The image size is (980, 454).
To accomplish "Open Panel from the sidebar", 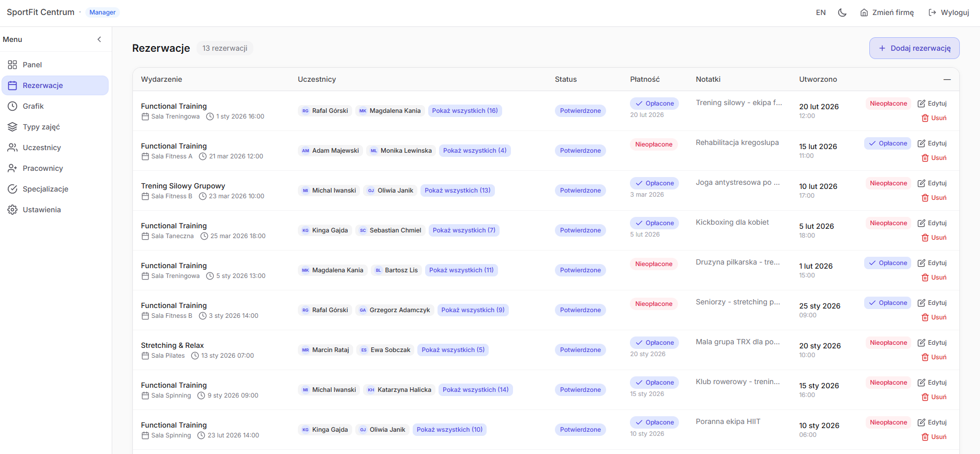I will (32, 65).
